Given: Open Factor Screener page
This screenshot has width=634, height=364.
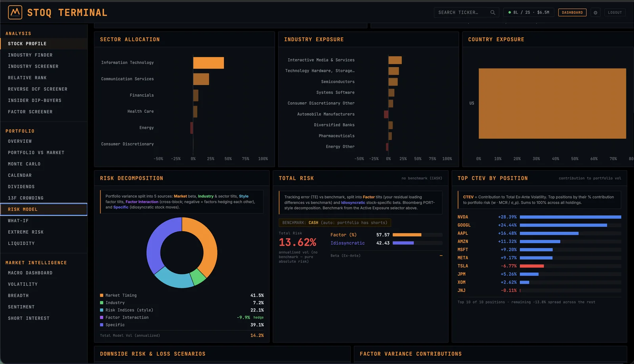Looking at the screenshot, I should coord(44,112).
